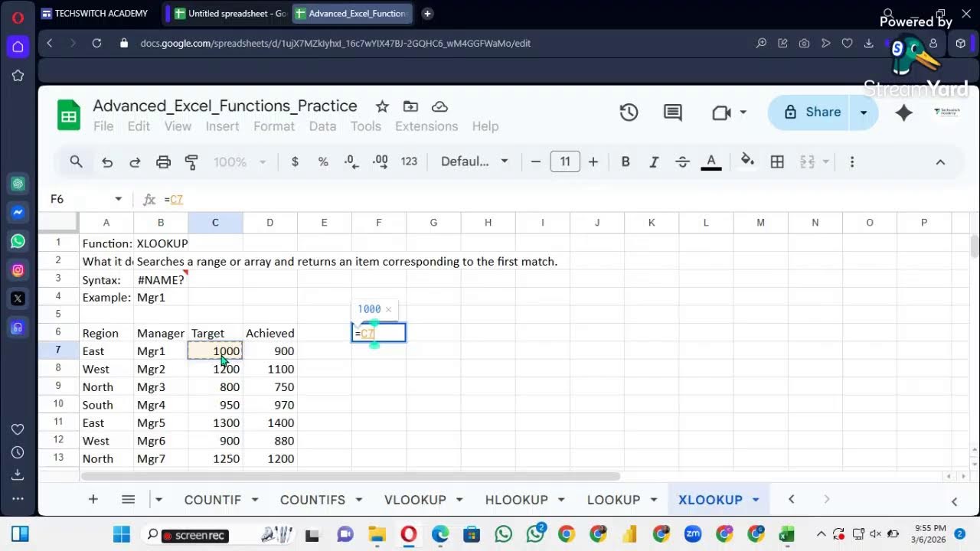Open 123 number format dropdown
The image size is (980, 551).
point(409,161)
